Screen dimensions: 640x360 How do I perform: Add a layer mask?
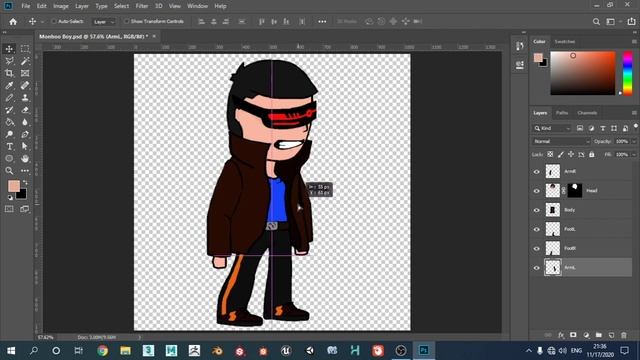pos(573,335)
